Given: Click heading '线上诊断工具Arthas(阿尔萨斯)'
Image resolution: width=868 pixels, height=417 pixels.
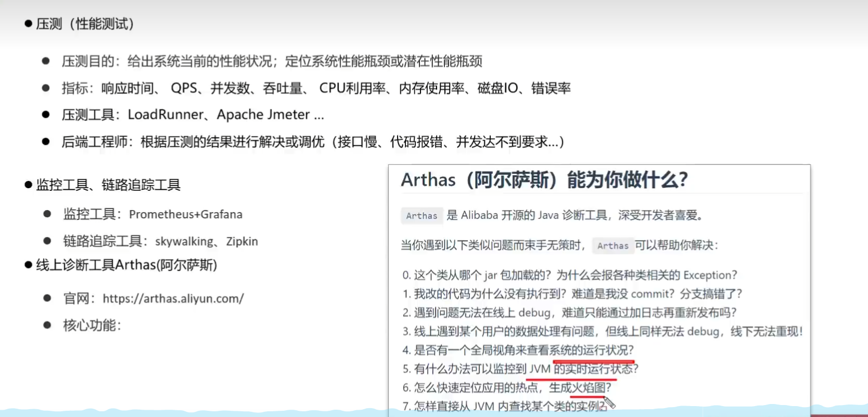Looking at the screenshot, I should [x=126, y=265].
